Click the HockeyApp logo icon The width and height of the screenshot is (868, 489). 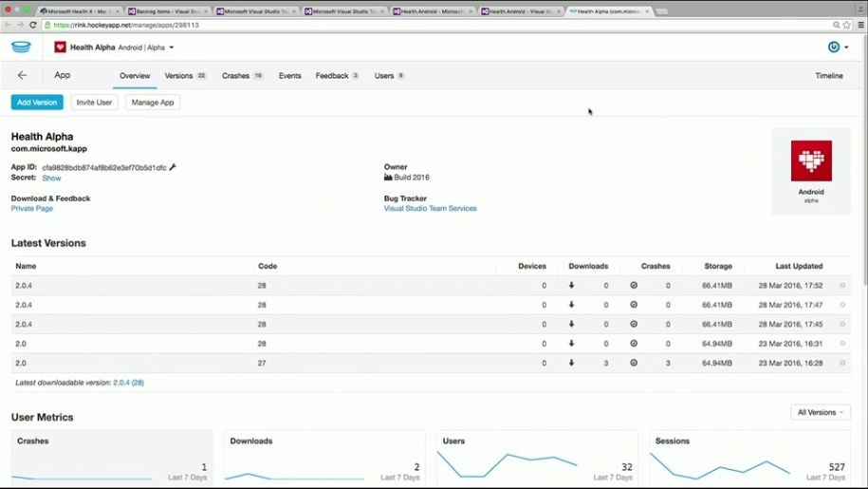tap(21, 47)
